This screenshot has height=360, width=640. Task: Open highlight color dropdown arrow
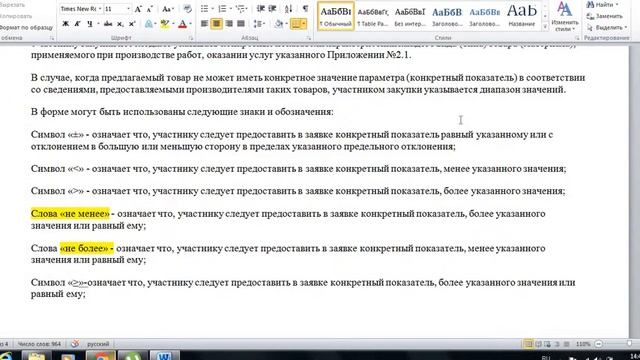point(173,24)
